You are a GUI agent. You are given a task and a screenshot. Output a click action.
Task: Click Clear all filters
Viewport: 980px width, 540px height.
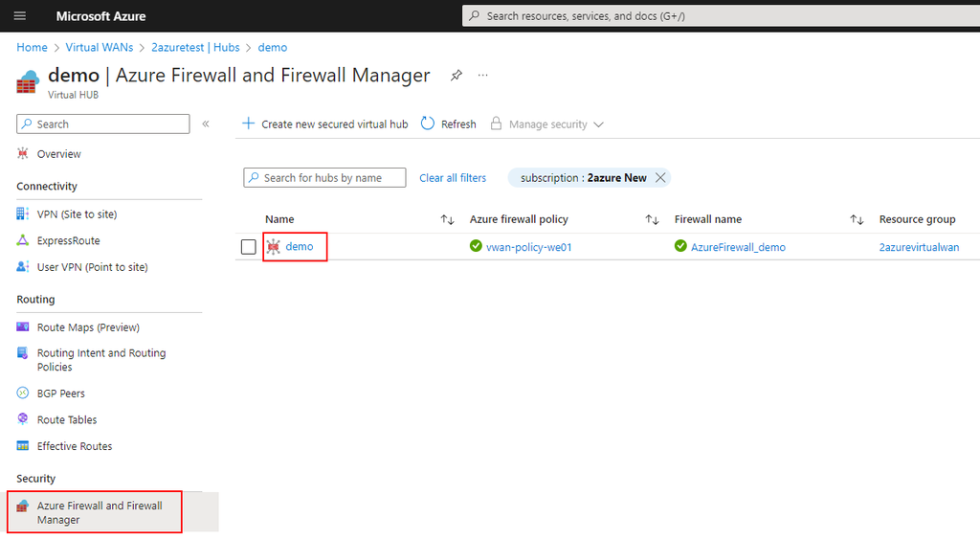tap(453, 178)
